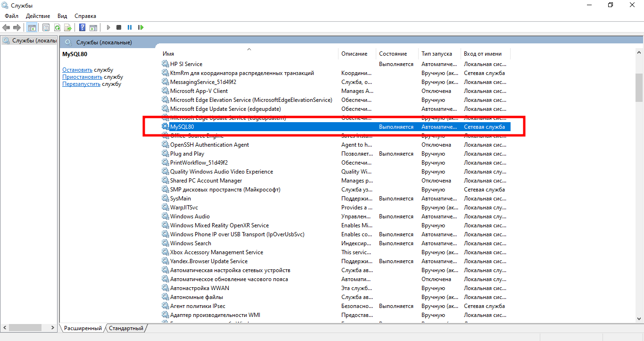Click the Остановить service link
This screenshot has width=644, height=341.
click(x=77, y=70)
